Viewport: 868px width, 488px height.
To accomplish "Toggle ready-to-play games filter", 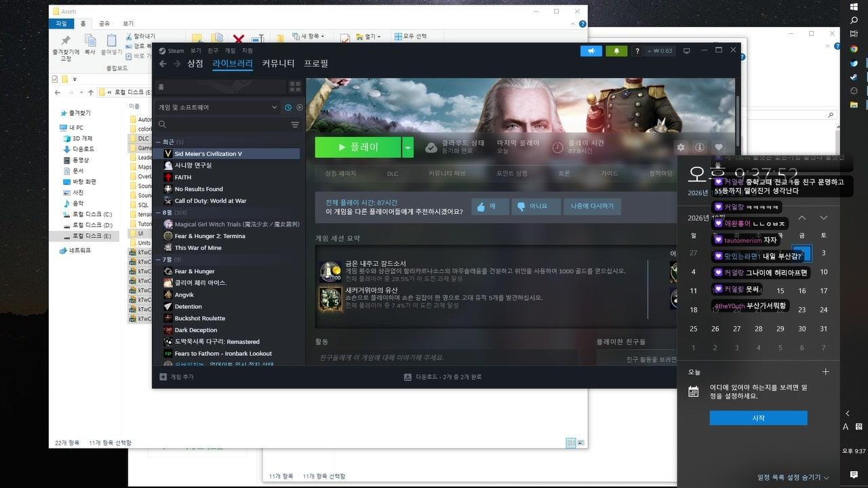I will pyautogui.click(x=300, y=107).
